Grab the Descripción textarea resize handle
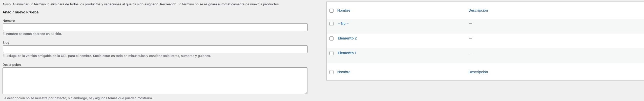Screen dimensions: 644x101 pos(306,93)
